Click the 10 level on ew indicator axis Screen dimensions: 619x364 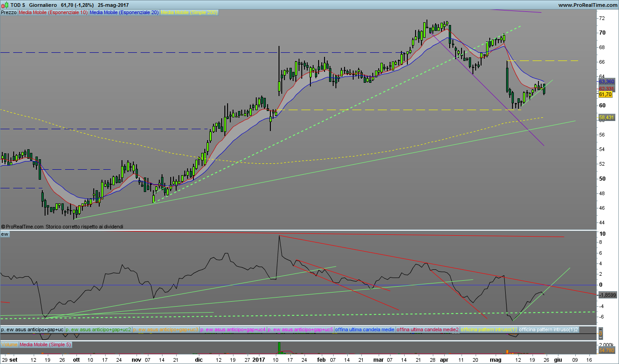pyautogui.click(x=602, y=234)
